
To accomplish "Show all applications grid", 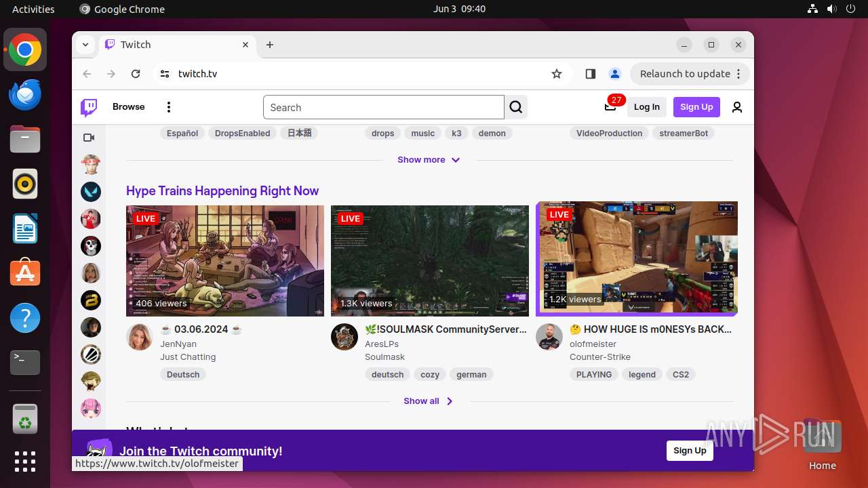I will 25,462.
